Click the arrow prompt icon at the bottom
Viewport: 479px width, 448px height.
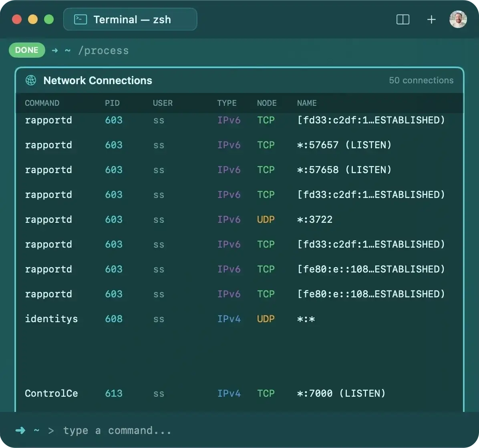click(20, 430)
